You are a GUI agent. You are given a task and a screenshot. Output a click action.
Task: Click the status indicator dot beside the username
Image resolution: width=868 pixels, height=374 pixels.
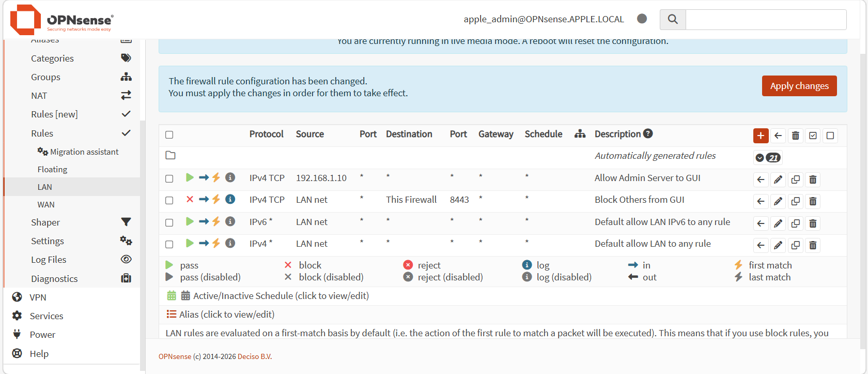(642, 19)
